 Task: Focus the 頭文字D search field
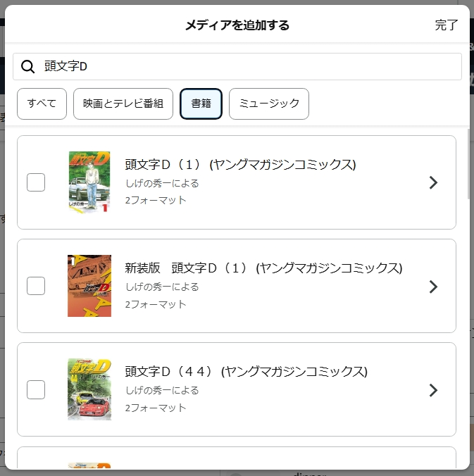pyautogui.click(x=237, y=66)
